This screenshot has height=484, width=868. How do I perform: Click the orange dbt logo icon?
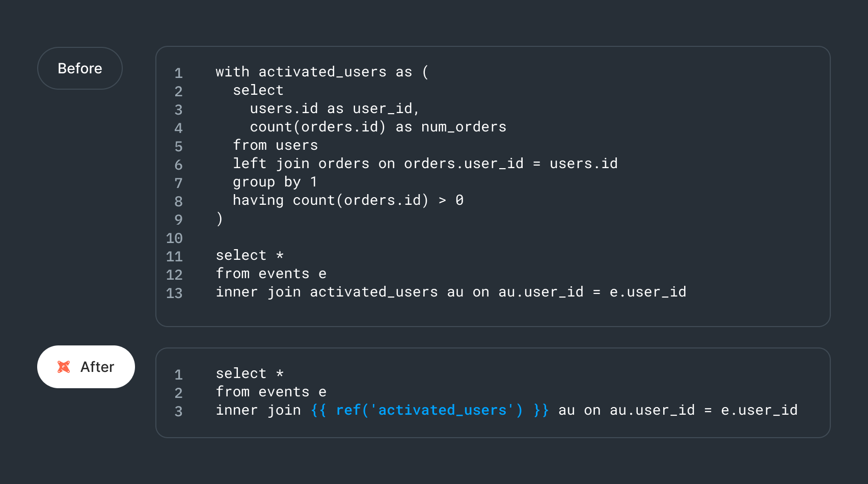(64, 367)
